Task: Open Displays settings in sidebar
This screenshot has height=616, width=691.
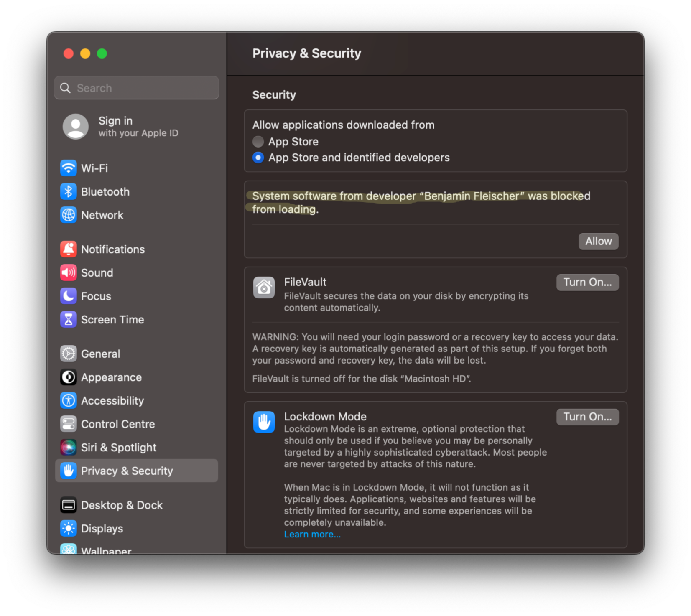Action: click(136, 528)
